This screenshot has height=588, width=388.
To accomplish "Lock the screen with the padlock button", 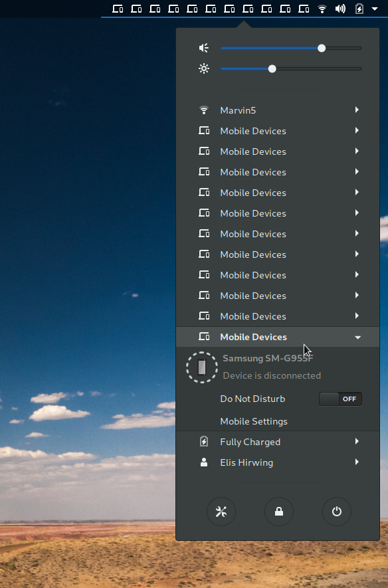I will [279, 512].
